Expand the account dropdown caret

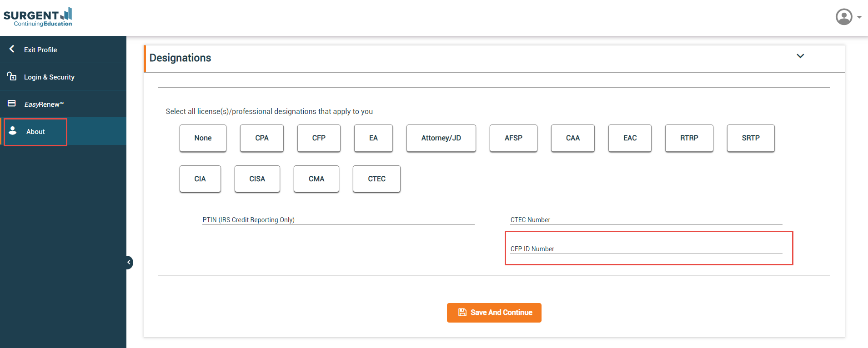(859, 17)
